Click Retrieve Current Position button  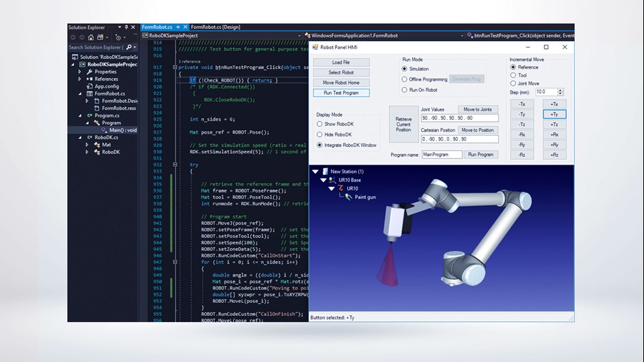pyautogui.click(x=404, y=125)
